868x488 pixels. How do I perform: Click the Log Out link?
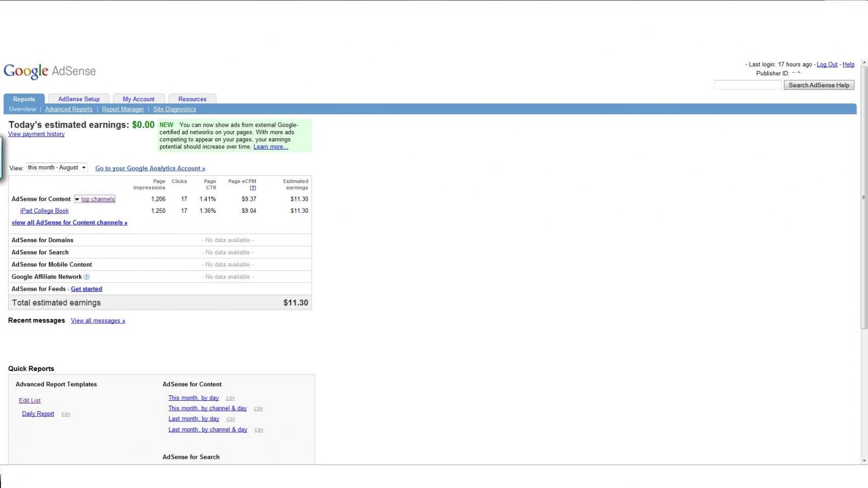coord(827,64)
